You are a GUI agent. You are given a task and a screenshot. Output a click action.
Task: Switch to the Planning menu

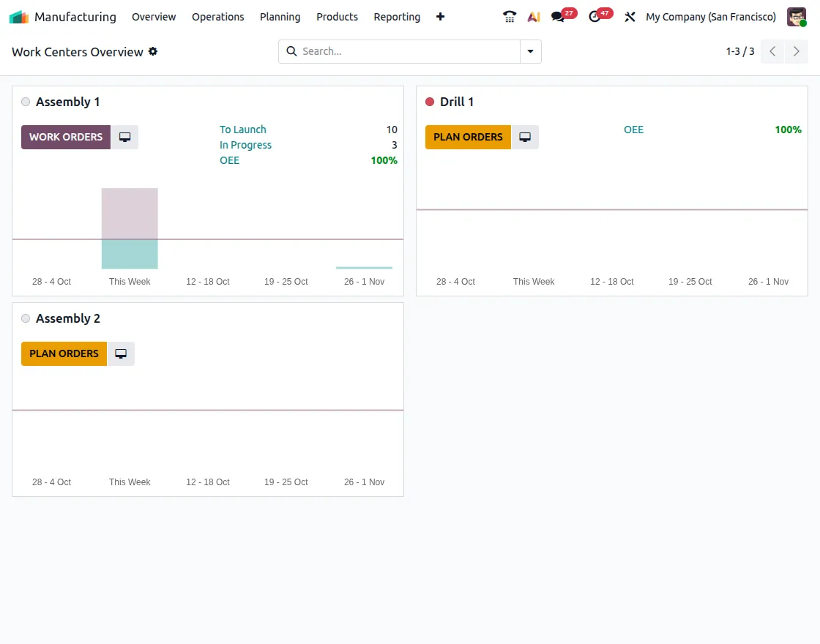tap(280, 16)
